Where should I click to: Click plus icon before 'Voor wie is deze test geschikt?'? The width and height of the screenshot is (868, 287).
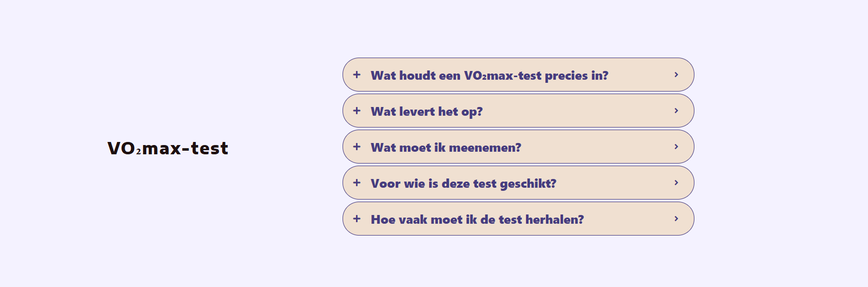(x=356, y=183)
